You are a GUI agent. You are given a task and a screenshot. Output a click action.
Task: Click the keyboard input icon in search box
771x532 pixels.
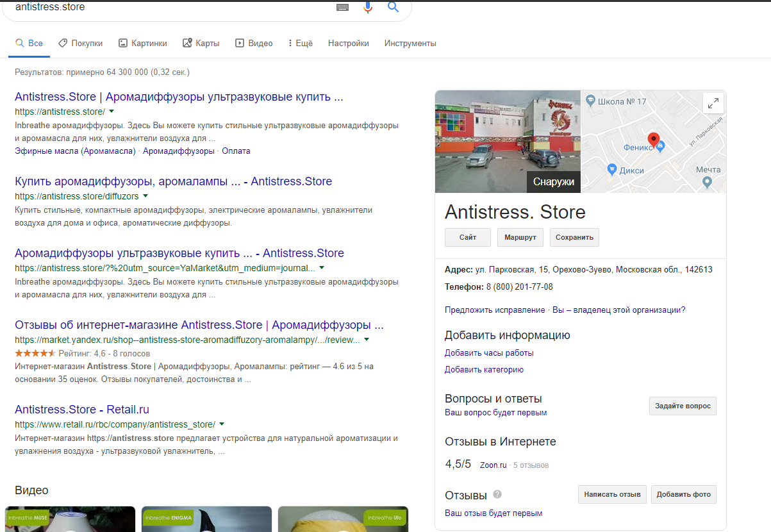click(x=342, y=8)
